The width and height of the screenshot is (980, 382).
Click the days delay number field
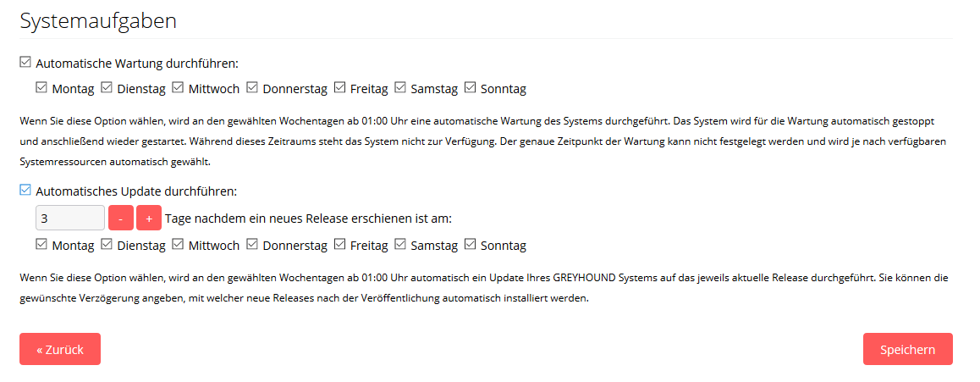pyautogui.click(x=70, y=219)
